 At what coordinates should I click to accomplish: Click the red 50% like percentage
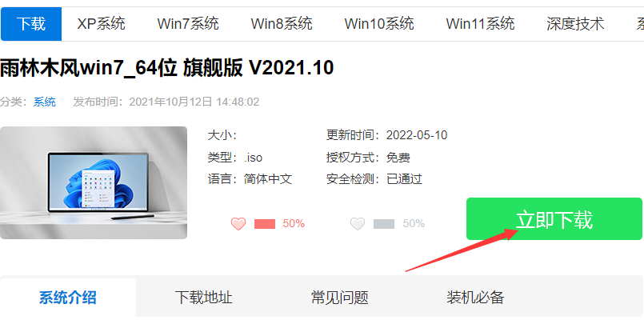pyautogui.click(x=294, y=224)
